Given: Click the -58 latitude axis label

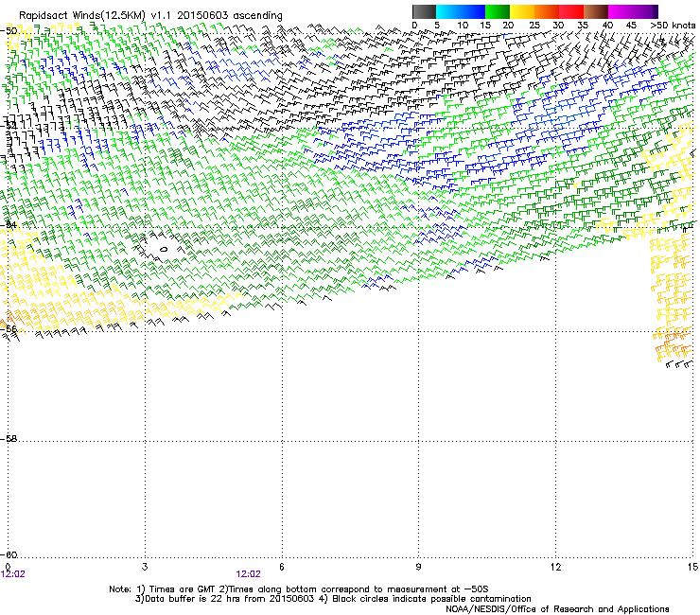Looking at the screenshot, I should [9, 439].
